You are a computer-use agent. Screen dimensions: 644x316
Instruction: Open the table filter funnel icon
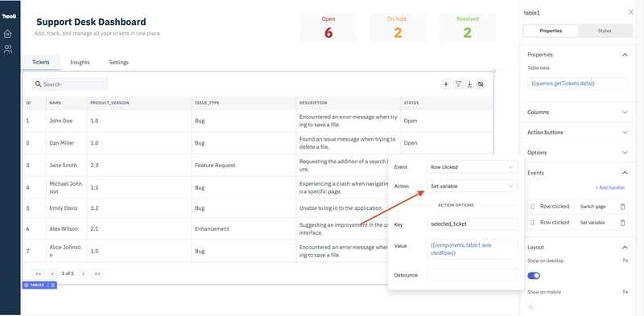(x=458, y=84)
